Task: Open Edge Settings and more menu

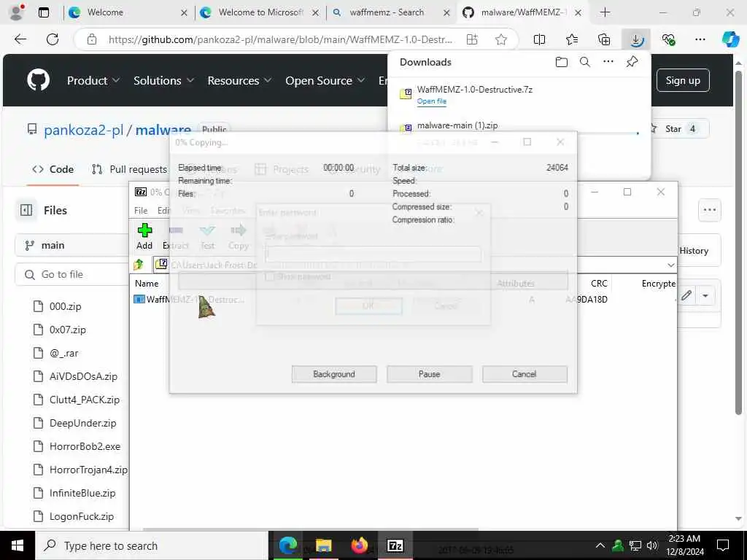Action: 700,39
